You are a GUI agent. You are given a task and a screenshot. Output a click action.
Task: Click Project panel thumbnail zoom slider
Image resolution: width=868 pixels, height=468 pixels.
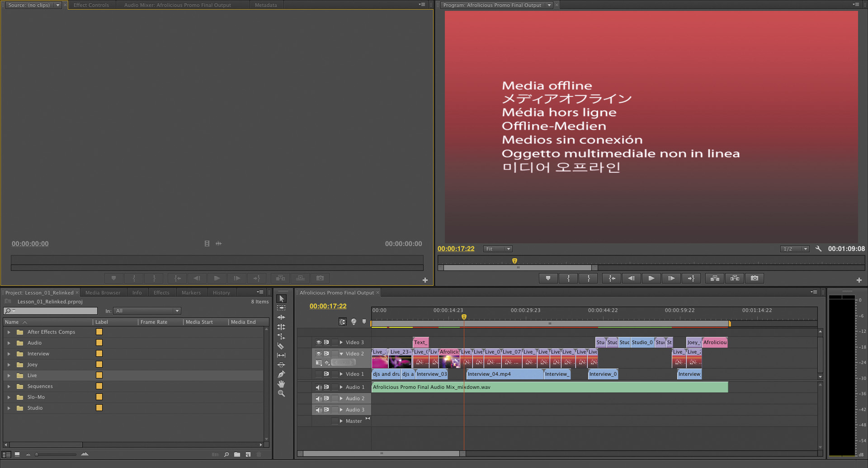coord(56,454)
